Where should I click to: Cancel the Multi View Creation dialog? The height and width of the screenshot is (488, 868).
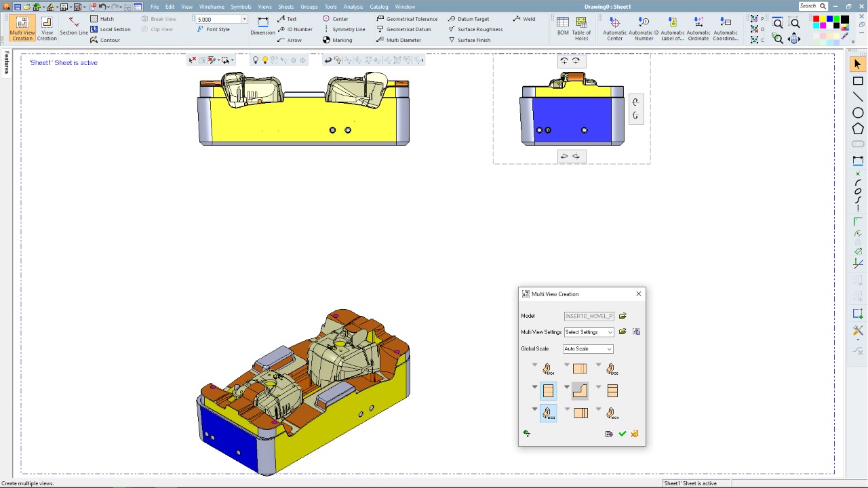(x=635, y=434)
